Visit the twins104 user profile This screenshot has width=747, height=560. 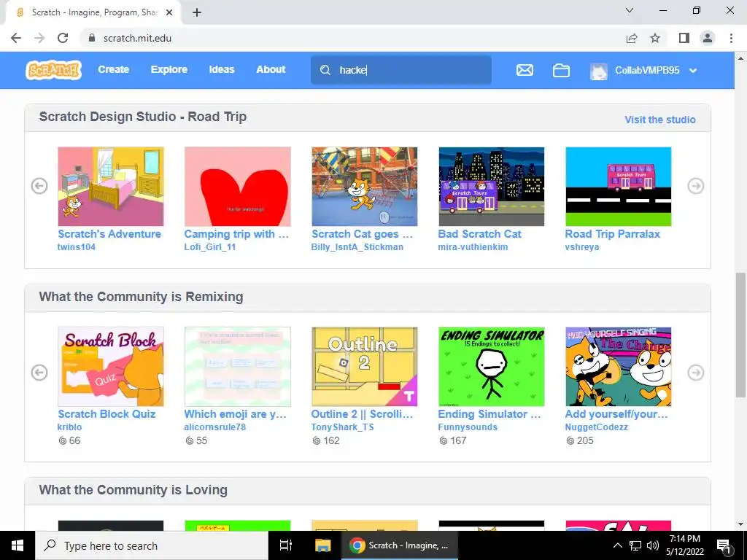click(x=76, y=247)
